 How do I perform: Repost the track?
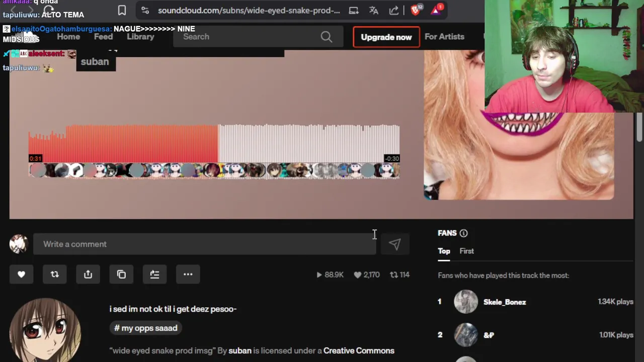pos(54,274)
